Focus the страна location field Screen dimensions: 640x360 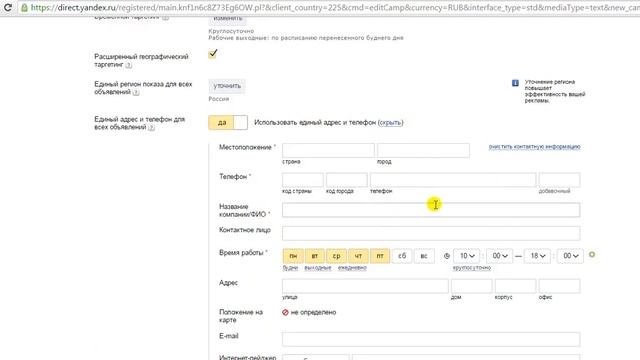pyautogui.click(x=328, y=150)
